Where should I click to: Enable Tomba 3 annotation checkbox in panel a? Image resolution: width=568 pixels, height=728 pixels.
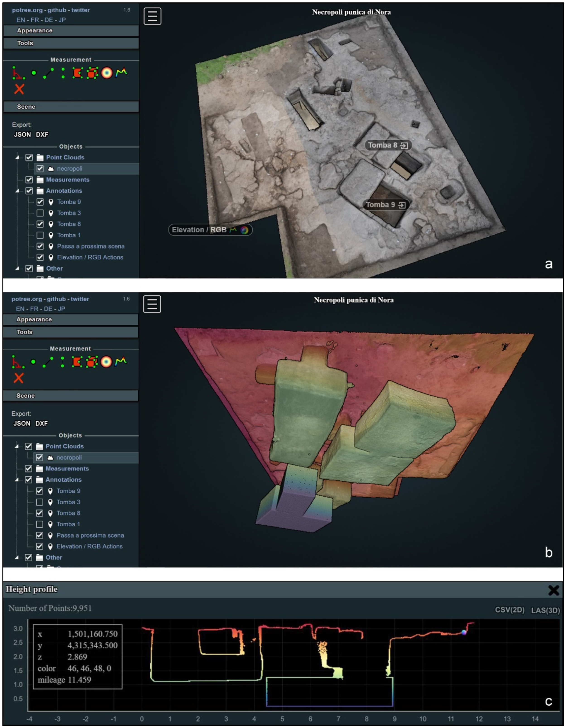pyautogui.click(x=40, y=213)
